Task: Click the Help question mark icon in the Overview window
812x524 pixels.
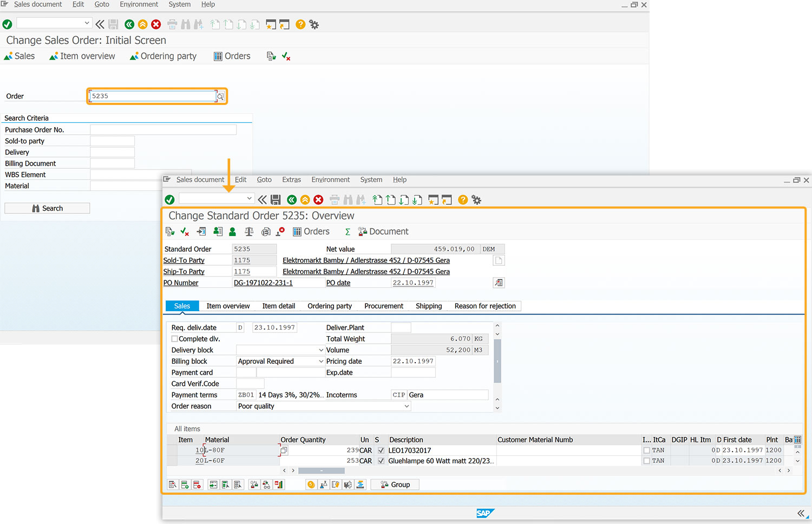Action: [x=463, y=200]
